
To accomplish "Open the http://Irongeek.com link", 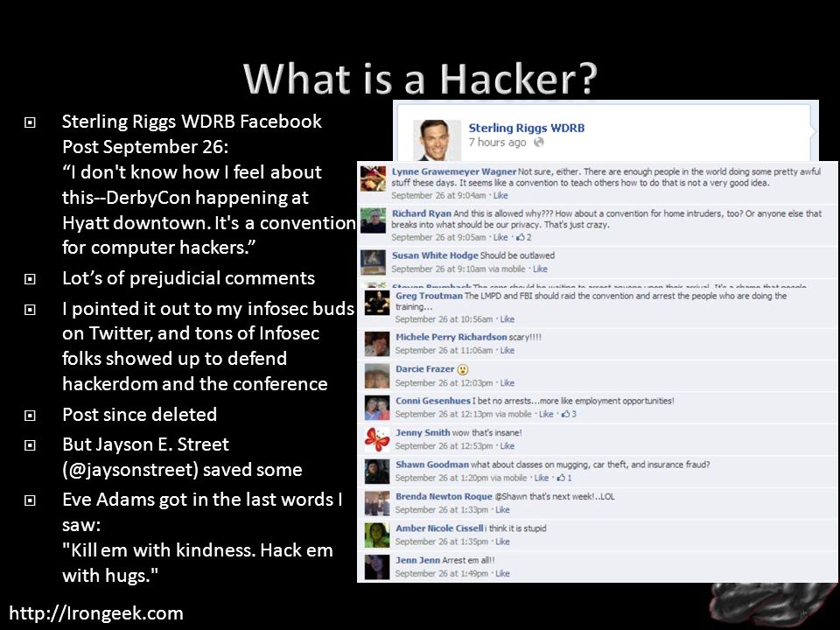I will coord(96,613).
